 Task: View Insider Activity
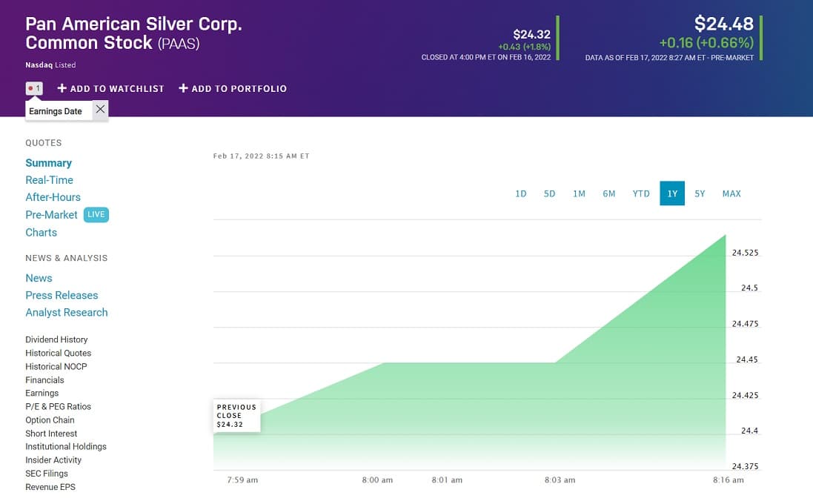pos(53,460)
